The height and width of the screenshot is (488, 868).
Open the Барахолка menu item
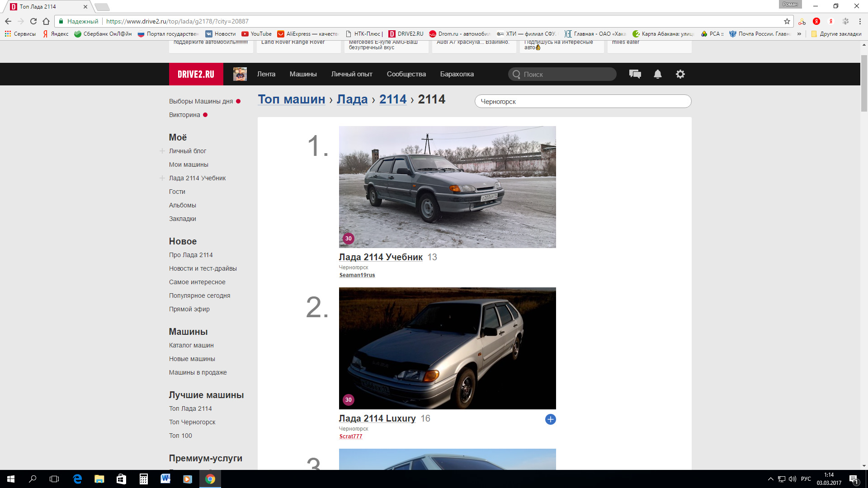point(457,74)
